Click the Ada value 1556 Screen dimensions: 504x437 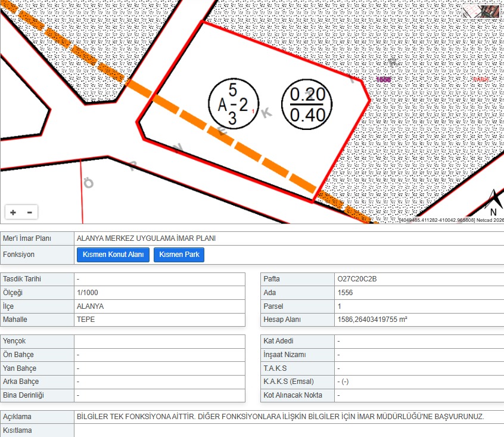coord(345,293)
